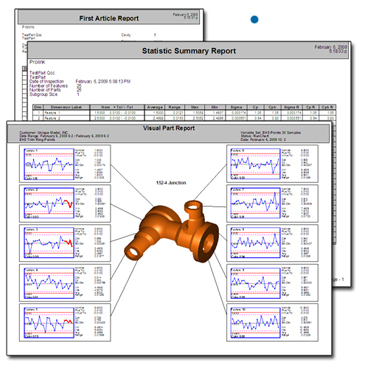Select the orange 3D junction part model

click(x=171, y=231)
